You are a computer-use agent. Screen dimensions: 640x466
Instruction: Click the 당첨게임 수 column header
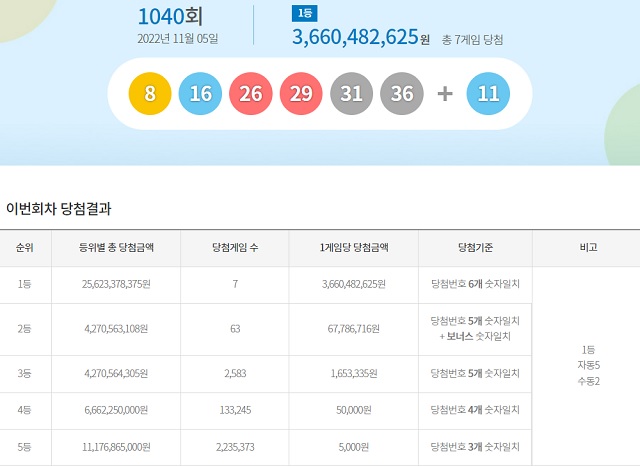235,247
